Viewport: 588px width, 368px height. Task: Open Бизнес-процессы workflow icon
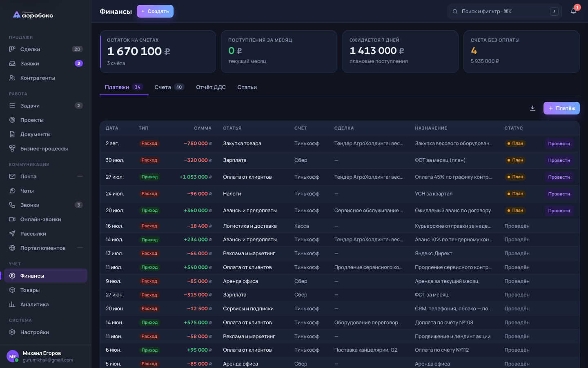click(x=12, y=148)
